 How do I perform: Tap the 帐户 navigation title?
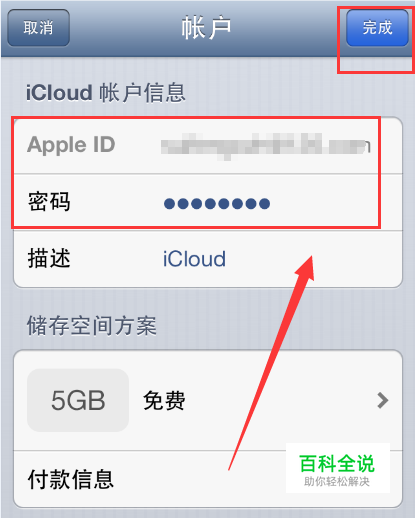(x=206, y=28)
